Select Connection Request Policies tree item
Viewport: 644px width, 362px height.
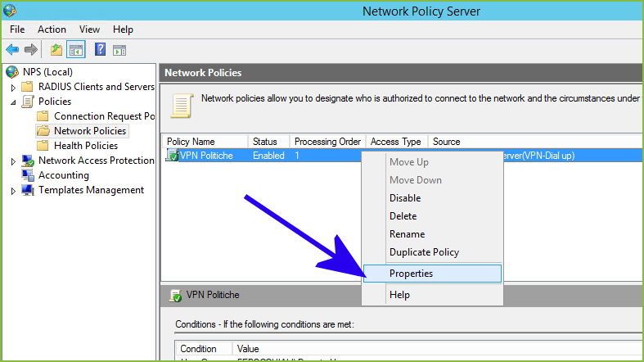(x=104, y=116)
